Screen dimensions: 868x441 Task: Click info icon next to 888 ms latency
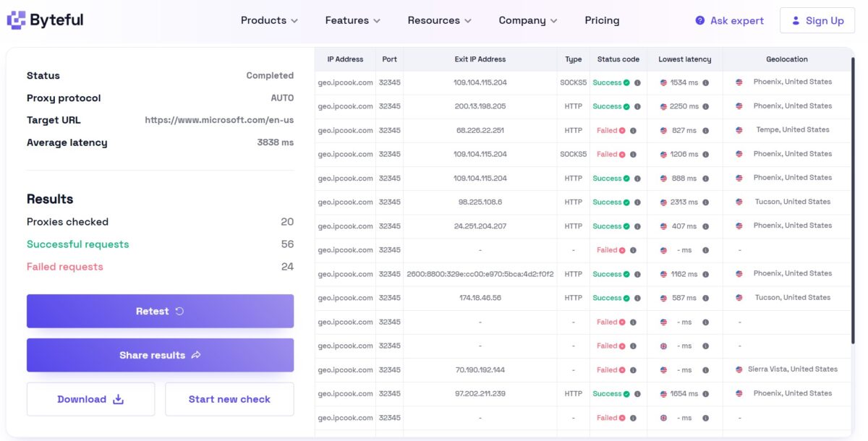[x=705, y=179]
